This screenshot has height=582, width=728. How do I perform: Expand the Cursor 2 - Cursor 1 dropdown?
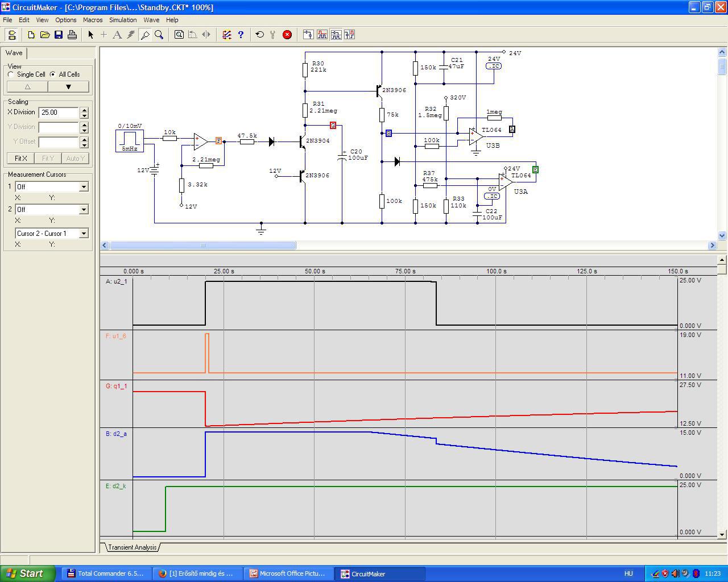[x=84, y=234]
